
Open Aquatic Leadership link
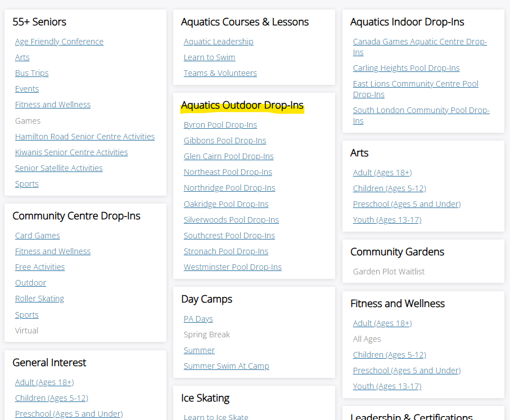click(x=219, y=42)
